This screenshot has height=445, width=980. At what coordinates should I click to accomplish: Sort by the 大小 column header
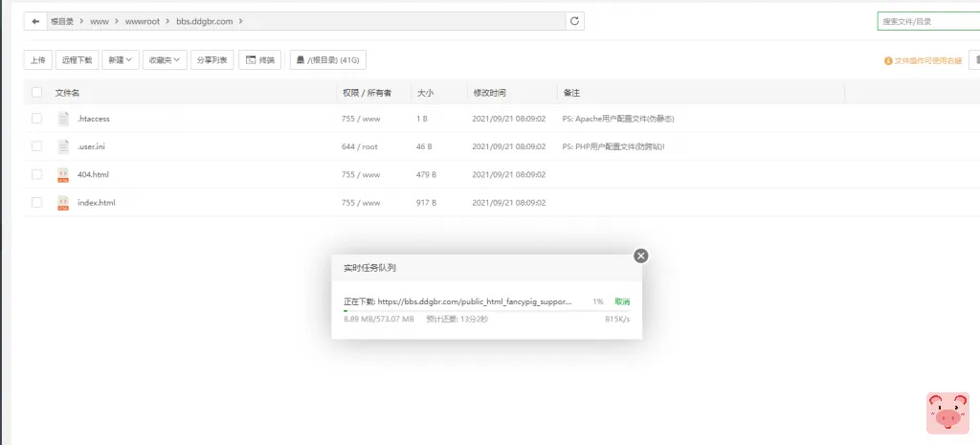click(426, 93)
